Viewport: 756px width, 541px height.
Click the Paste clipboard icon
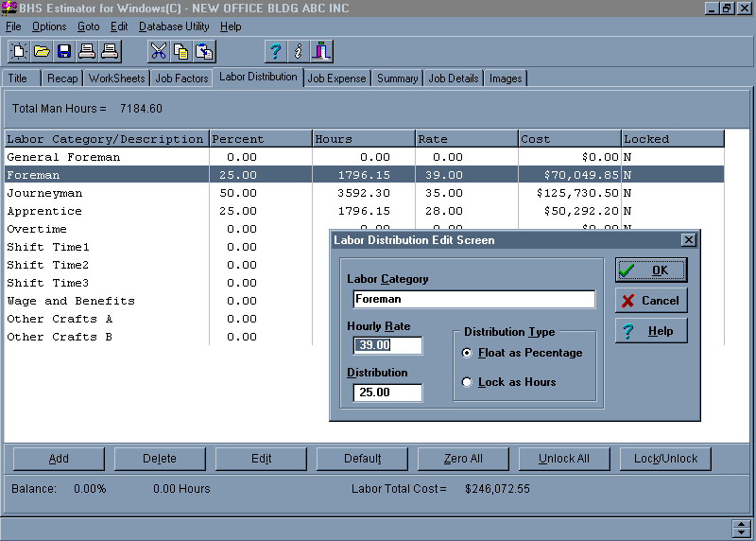tap(204, 51)
